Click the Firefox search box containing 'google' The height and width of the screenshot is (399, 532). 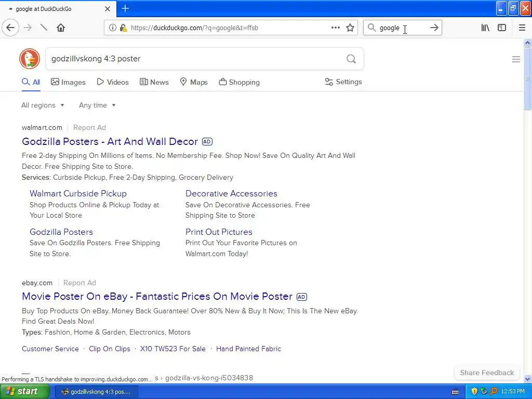coord(402,28)
